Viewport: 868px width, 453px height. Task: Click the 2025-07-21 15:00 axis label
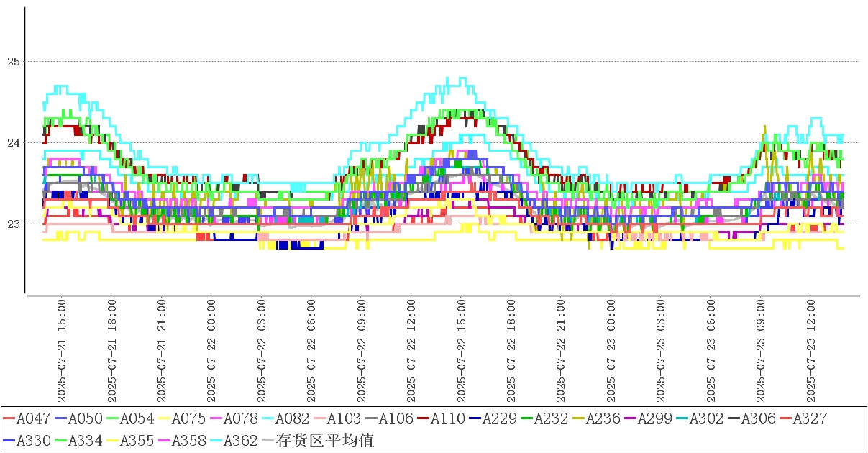pos(61,351)
